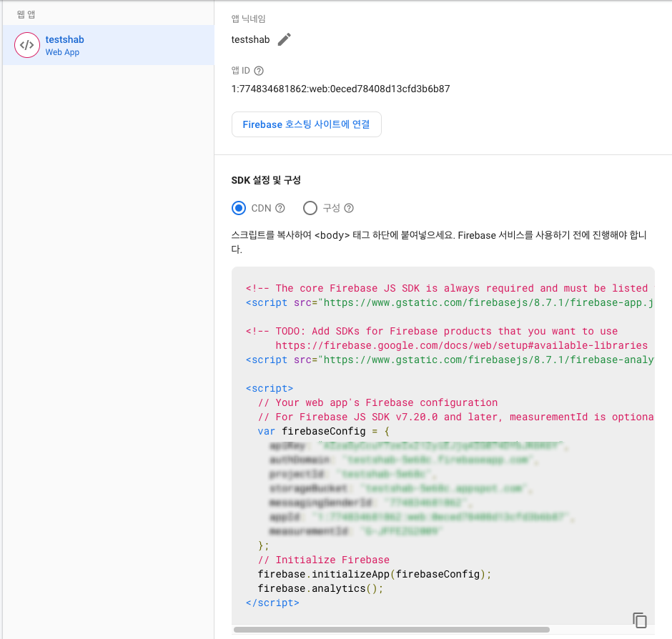Click the Your web app's Firebase configuration comment

coord(377,403)
